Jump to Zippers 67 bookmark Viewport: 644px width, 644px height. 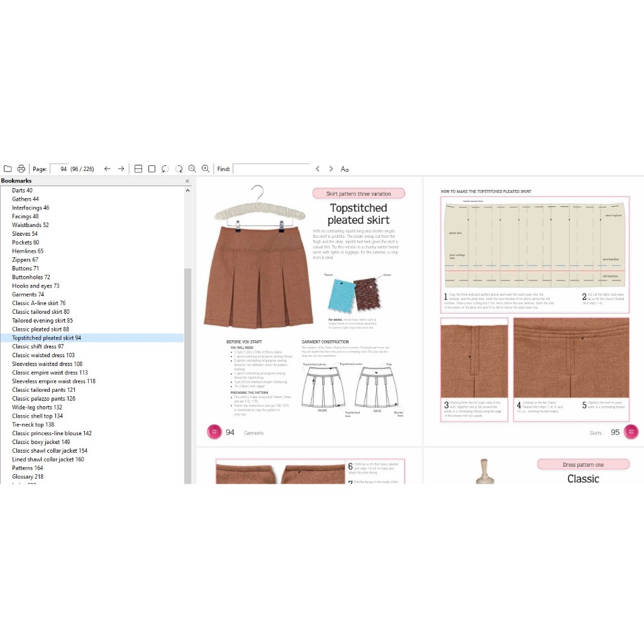pyautogui.click(x=25, y=260)
